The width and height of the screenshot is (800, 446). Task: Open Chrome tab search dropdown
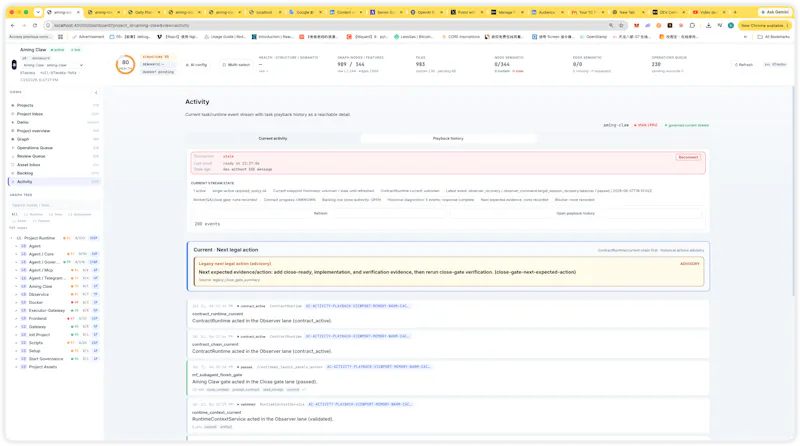coord(38,12)
